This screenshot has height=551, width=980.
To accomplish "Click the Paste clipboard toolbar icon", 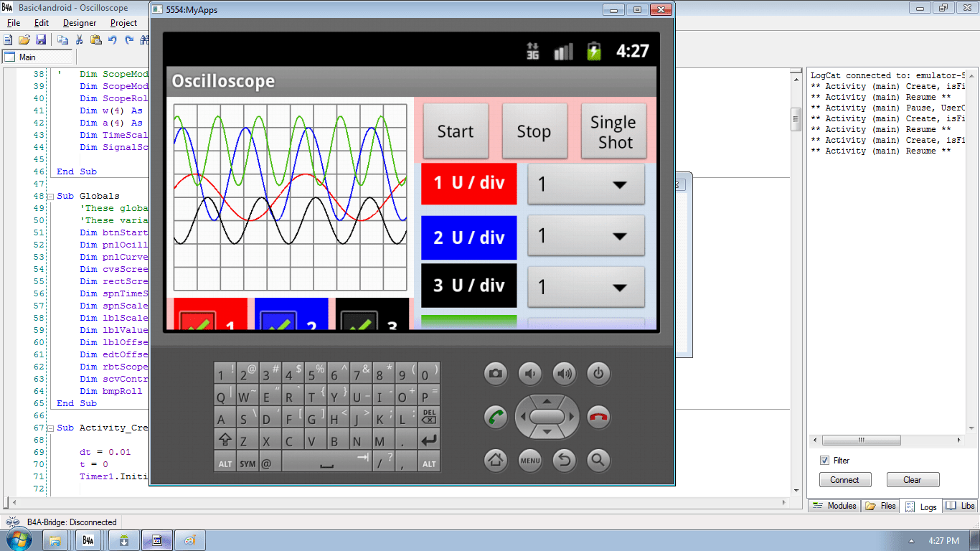I will tap(96, 39).
